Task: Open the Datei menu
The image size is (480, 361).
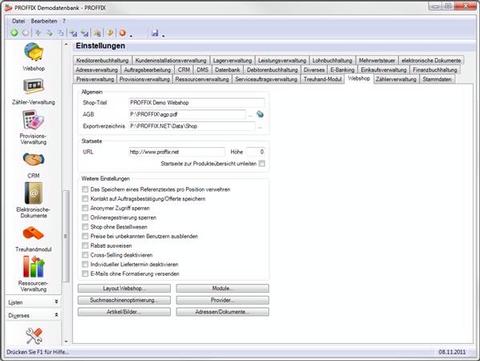Action: coord(18,21)
